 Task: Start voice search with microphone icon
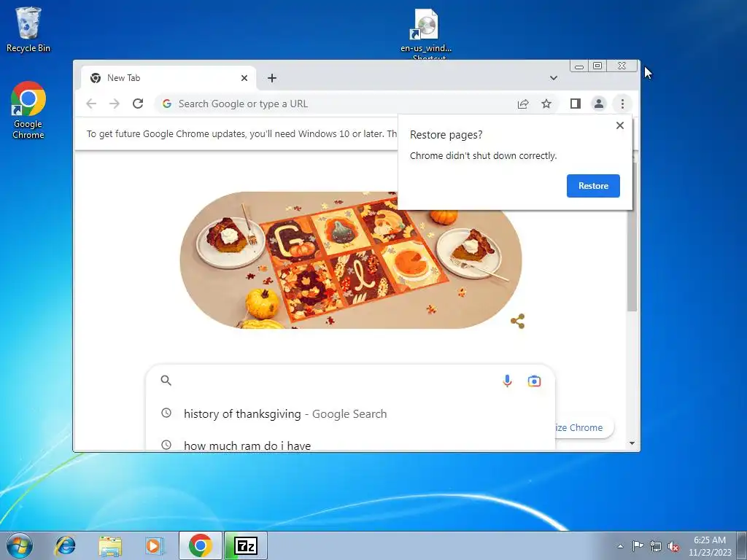508,381
